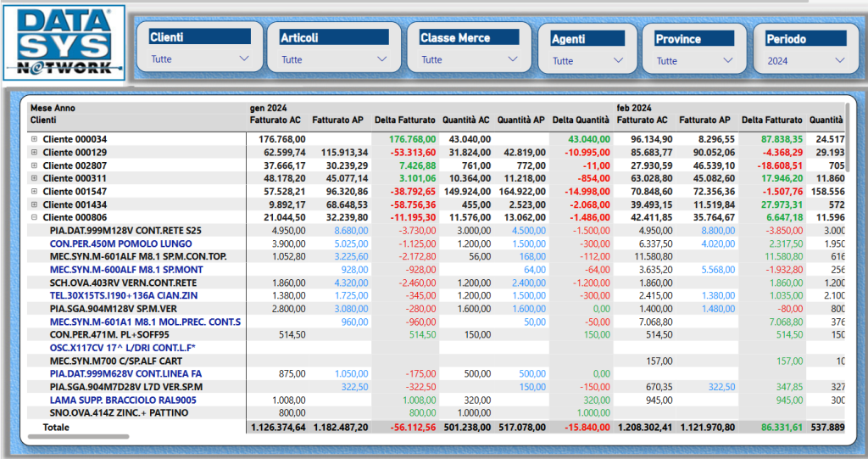
Task: Open the Clienti filter dropdown
Action: 244,59
